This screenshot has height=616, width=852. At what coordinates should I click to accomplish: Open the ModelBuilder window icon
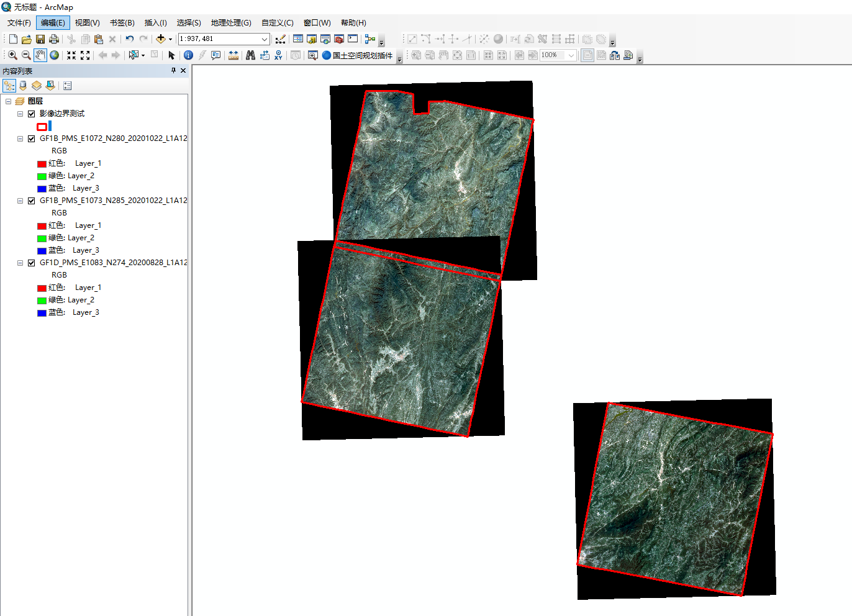click(x=370, y=39)
